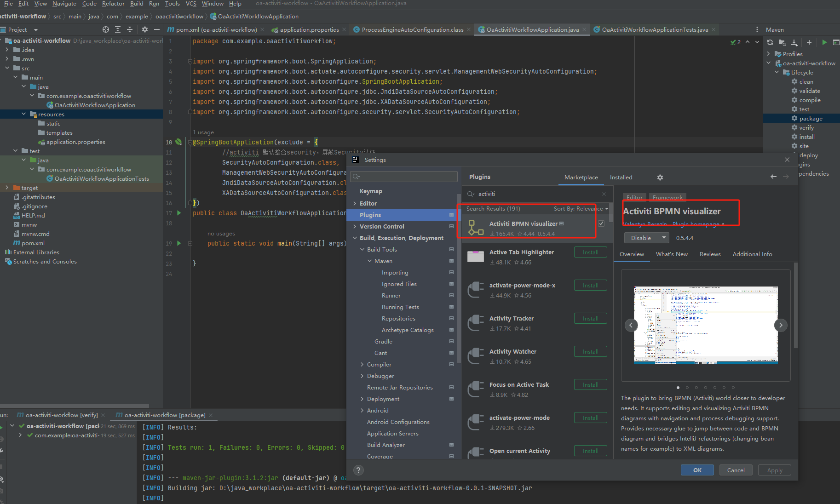Open pom.xml in Project tree
The image size is (840, 504).
pyautogui.click(x=33, y=243)
